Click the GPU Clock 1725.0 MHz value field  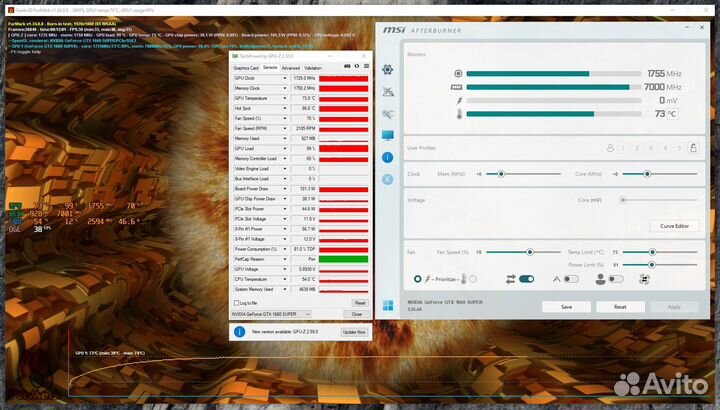click(x=304, y=79)
